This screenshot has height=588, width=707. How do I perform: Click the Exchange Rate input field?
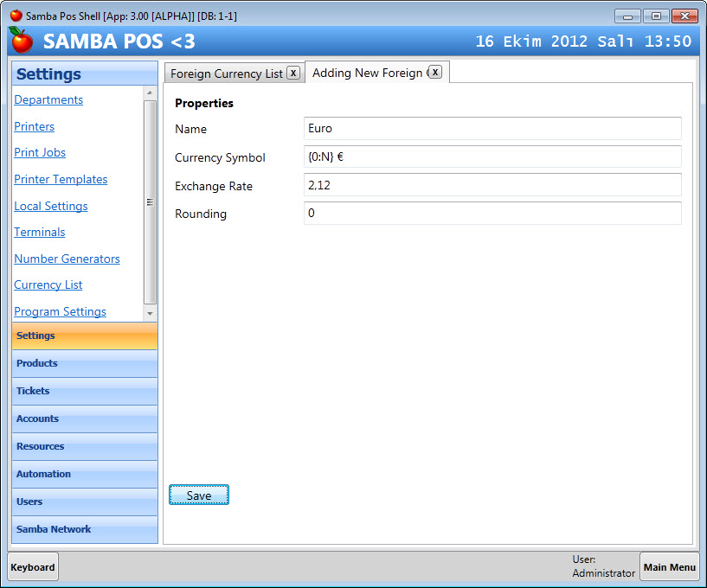[x=492, y=185]
